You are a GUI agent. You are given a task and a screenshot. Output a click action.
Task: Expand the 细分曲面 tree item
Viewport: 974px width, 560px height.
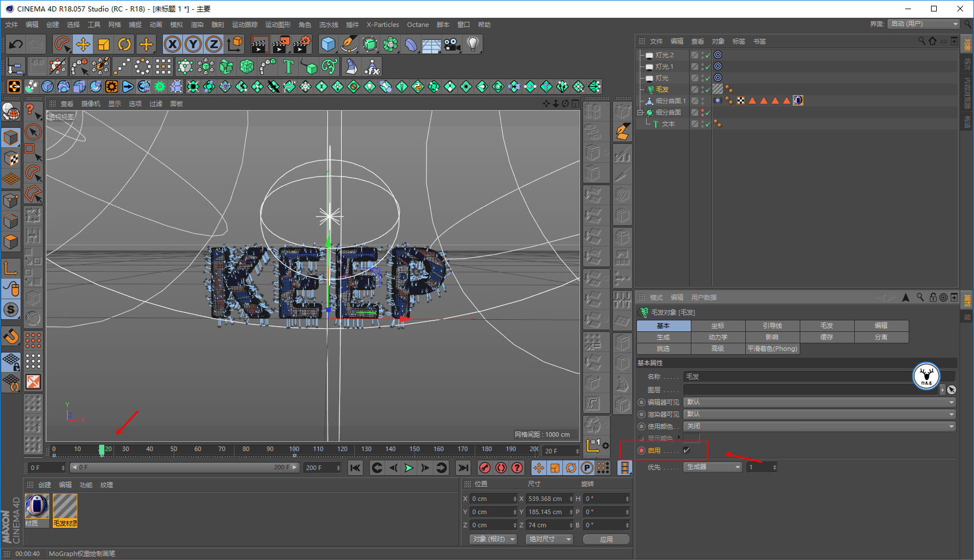(641, 112)
